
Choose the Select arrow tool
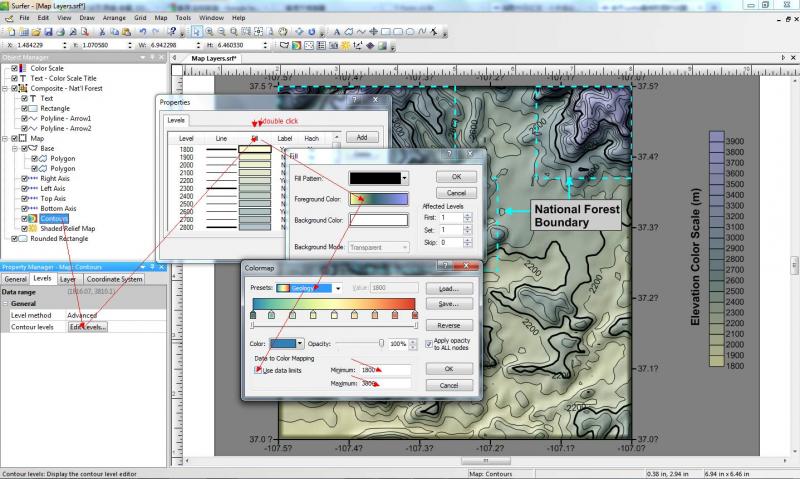coord(197,31)
